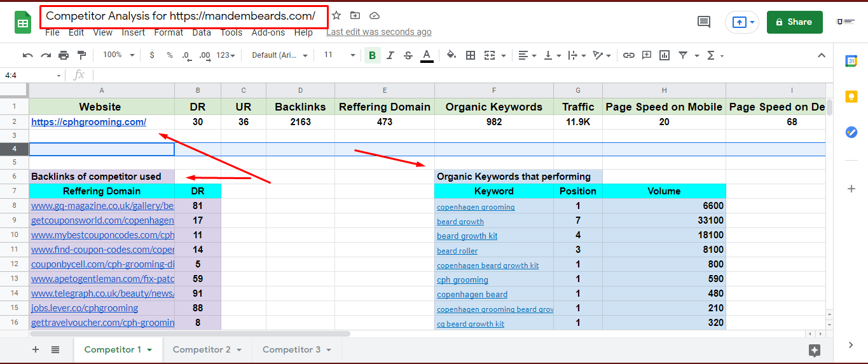Open Google Calendar side panel
Viewport: 868px width, 364px height.
(x=851, y=61)
